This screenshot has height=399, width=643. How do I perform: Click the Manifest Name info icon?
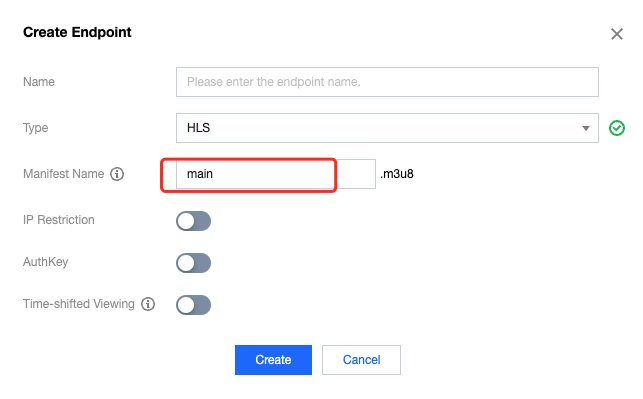point(117,174)
